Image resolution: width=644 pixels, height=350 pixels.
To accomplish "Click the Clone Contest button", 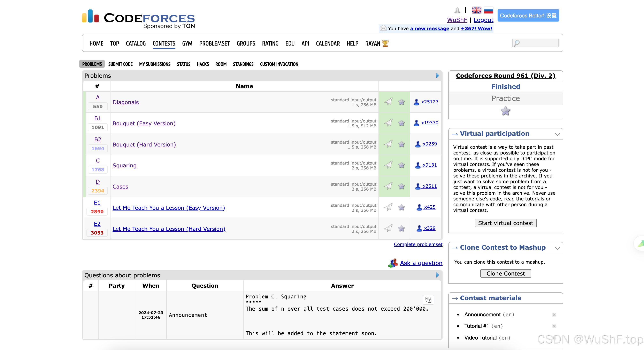I will click(x=506, y=273).
